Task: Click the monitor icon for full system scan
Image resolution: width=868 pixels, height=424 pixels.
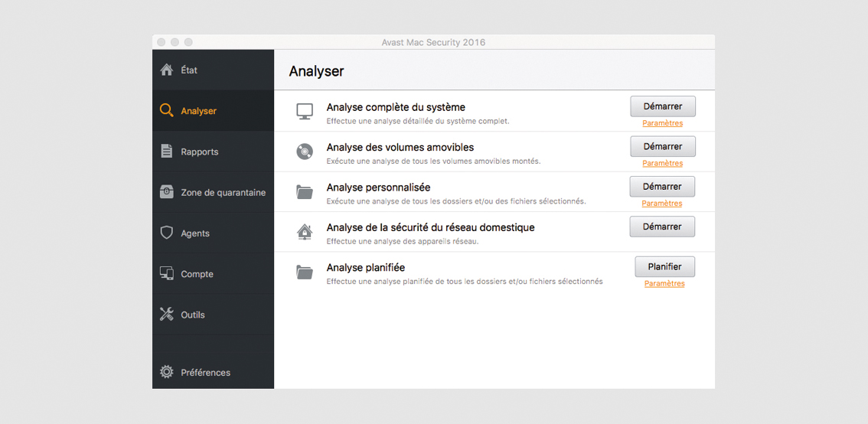Action: [x=305, y=111]
